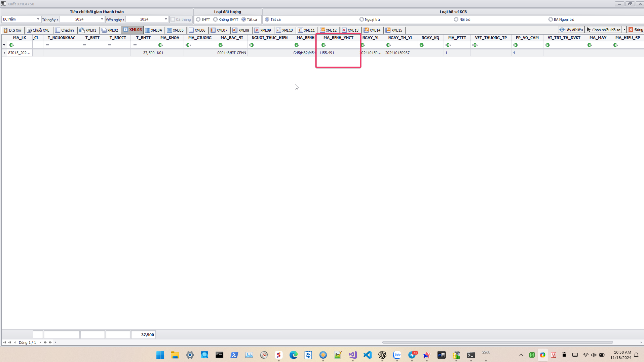644x362 pixels.
Task: Switch to the XML02 tab
Action: click(110, 30)
